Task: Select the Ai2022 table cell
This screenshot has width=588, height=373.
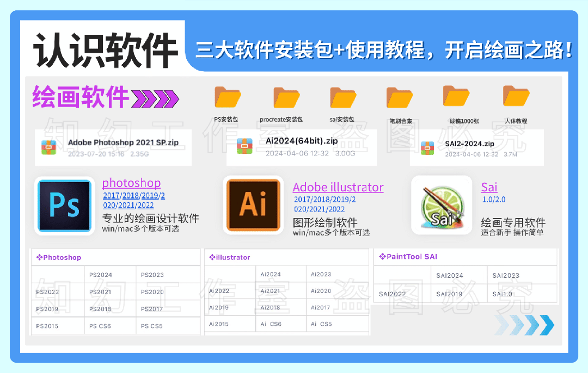Action: click(x=230, y=290)
